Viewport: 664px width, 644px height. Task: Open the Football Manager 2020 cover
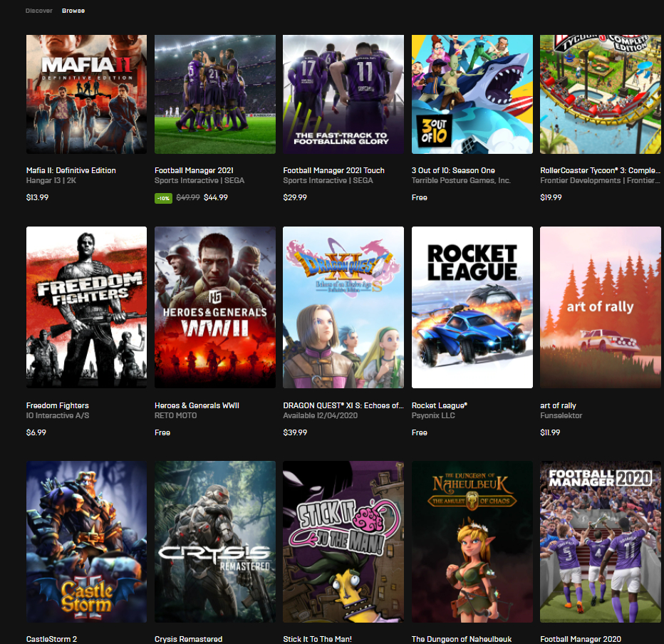tap(601, 541)
